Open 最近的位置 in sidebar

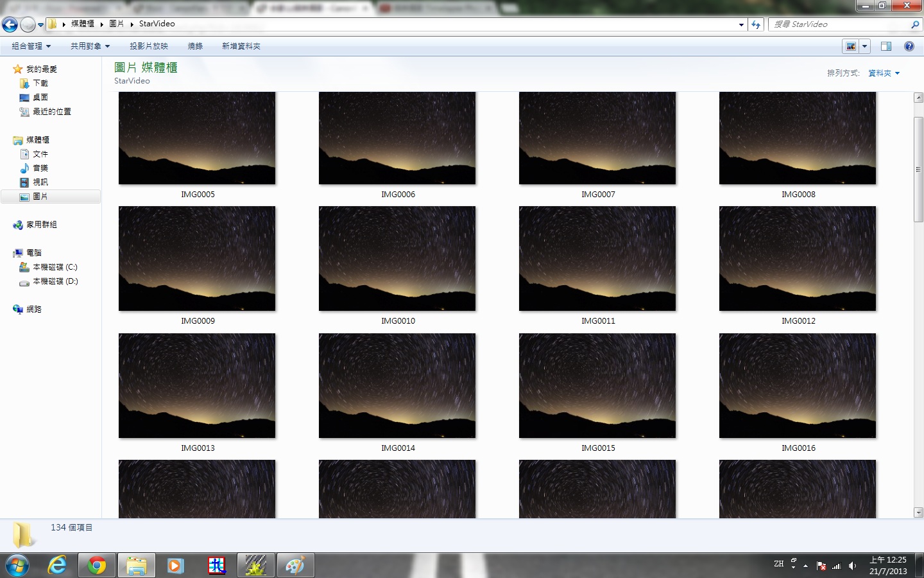52,112
